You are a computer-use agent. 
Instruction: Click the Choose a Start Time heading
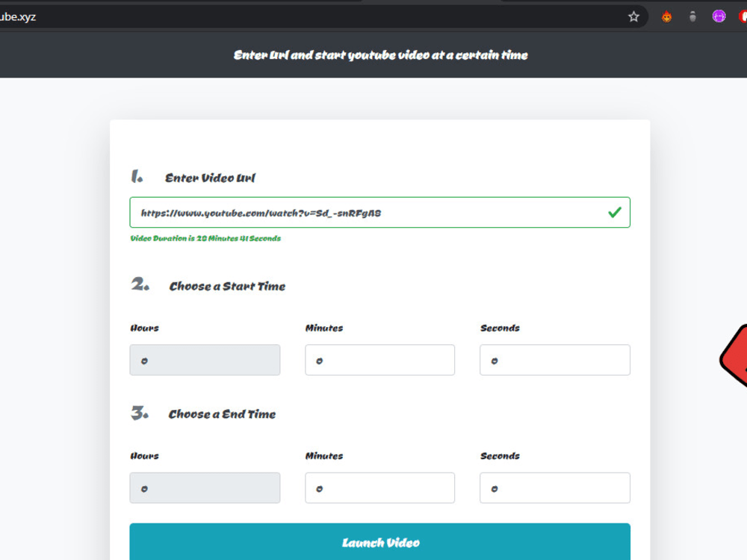[226, 286]
